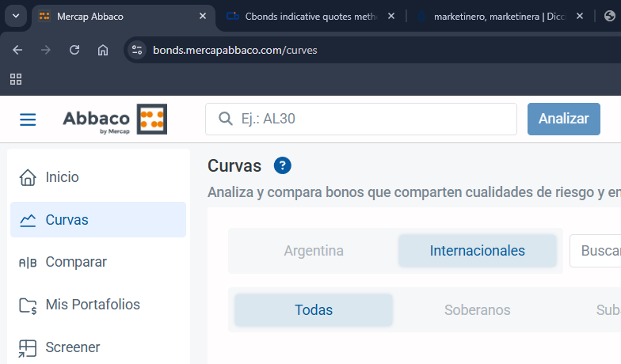Click the globe icon tab at far right

(610, 16)
